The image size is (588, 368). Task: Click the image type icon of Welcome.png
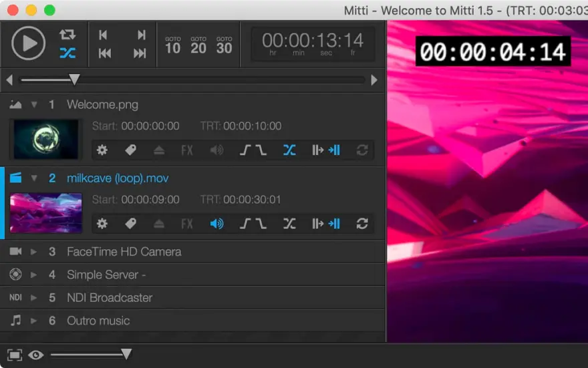click(15, 105)
